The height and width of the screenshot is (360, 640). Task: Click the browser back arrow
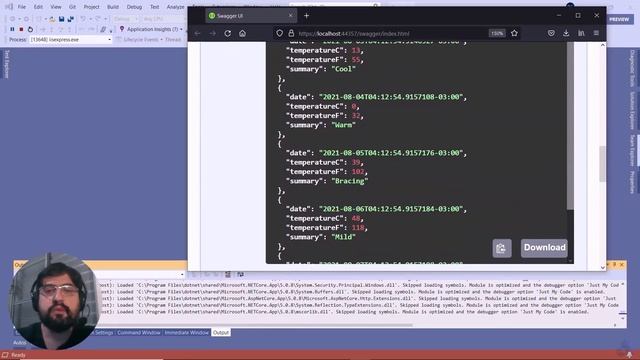198,33
